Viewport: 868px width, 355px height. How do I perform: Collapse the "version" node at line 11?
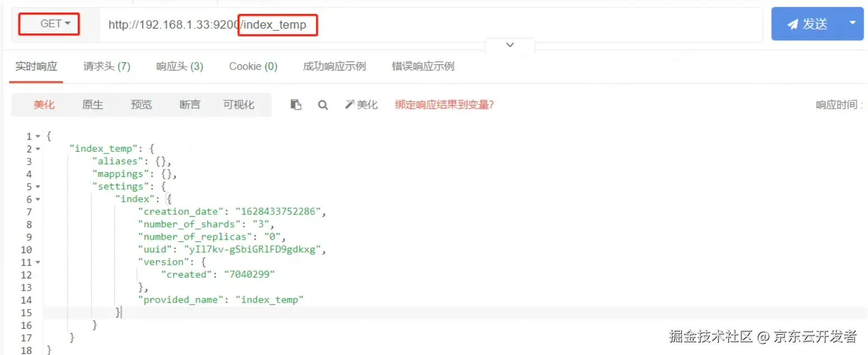(38, 262)
